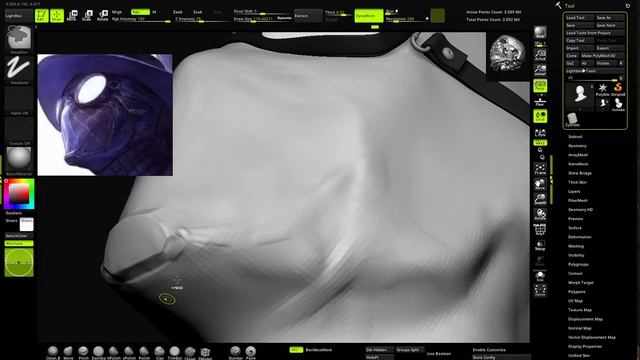Select the hPolish brush

[x=114, y=352]
